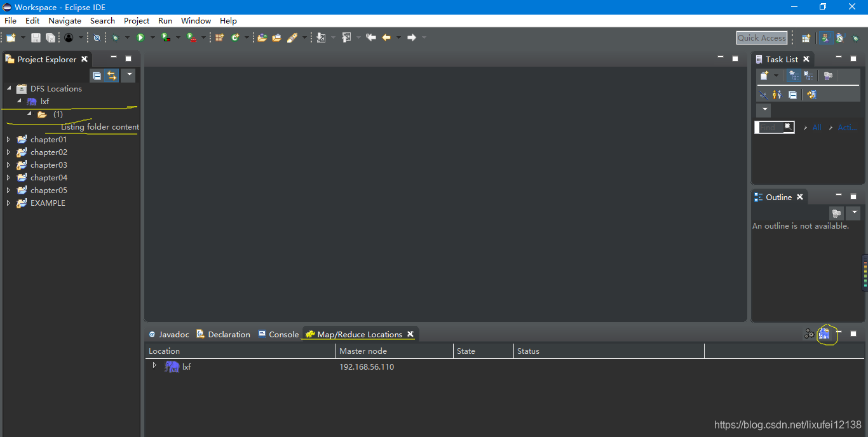Image resolution: width=868 pixels, height=437 pixels.
Task: Click the Last Edit Location icon
Action: (x=371, y=37)
